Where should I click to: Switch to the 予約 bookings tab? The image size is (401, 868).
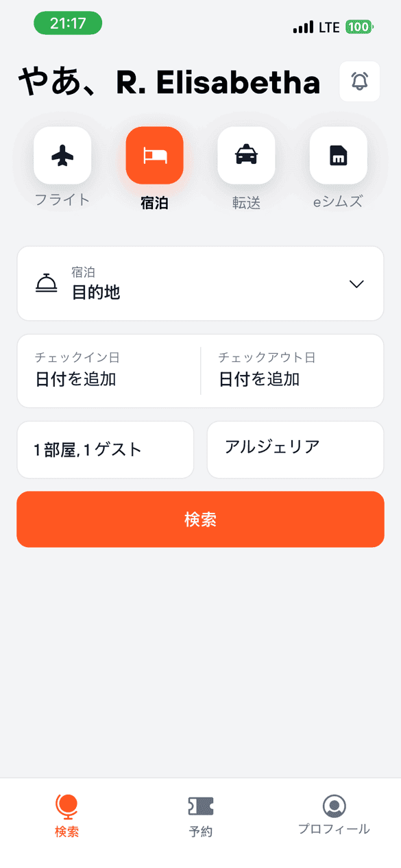click(x=199, y=816)
